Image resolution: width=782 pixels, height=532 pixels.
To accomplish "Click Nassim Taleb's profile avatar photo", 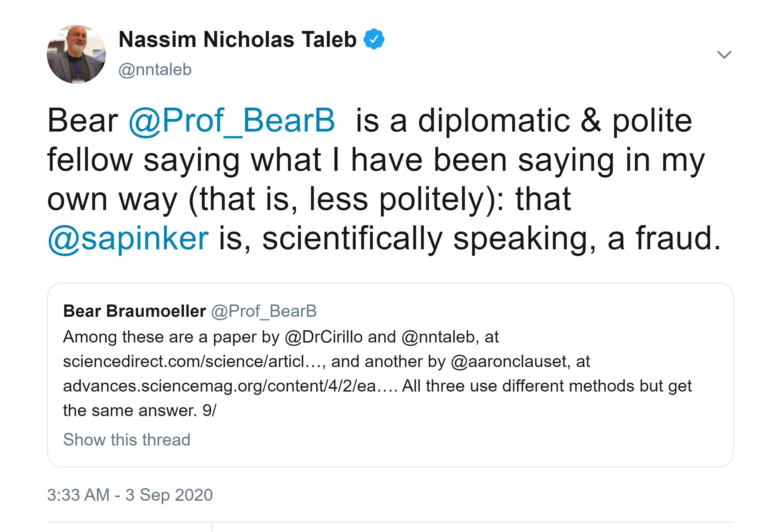I will tap(76, 54).
